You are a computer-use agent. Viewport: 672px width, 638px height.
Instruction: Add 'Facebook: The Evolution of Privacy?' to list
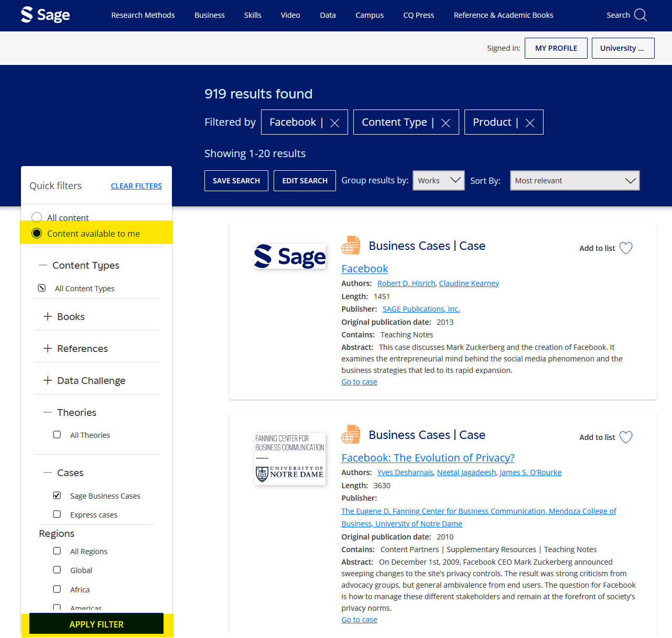pos(626,437)
